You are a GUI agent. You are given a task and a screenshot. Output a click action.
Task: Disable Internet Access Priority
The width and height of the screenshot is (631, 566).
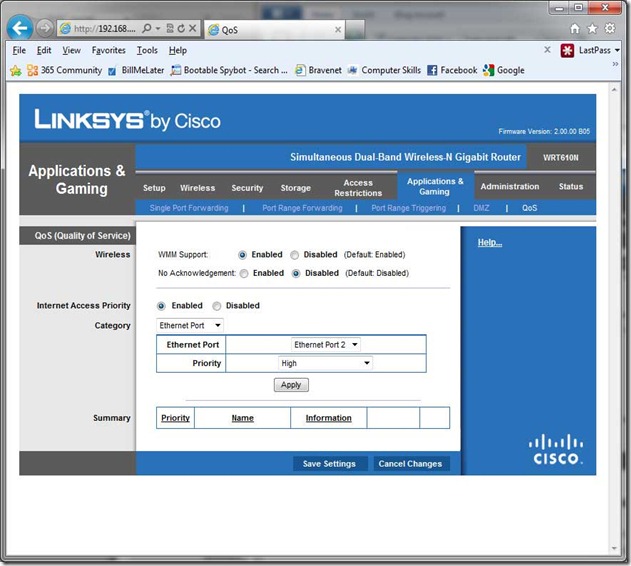coord(217,306)
